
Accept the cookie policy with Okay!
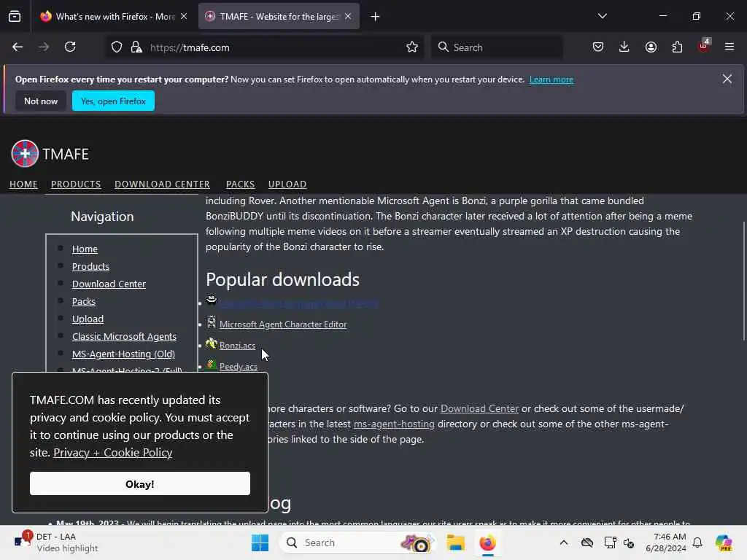pos(140,484)
